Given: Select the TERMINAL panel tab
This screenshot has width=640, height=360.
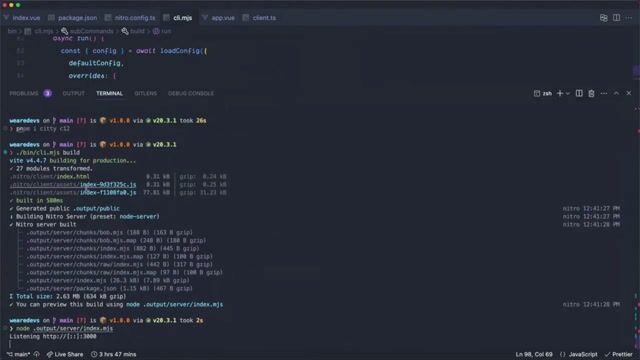Looking at the screenshot, I should point(109,93).
